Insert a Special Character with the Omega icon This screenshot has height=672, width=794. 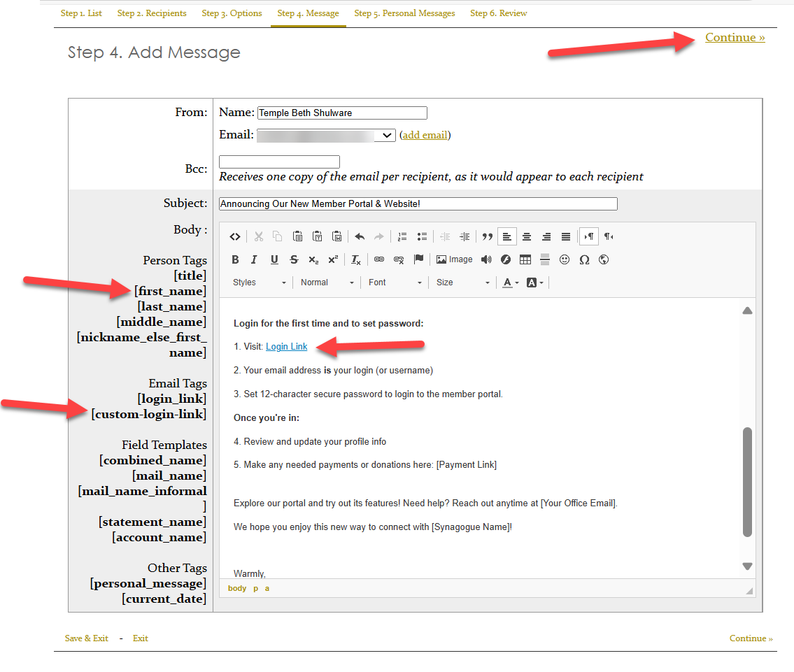[584, 259]
